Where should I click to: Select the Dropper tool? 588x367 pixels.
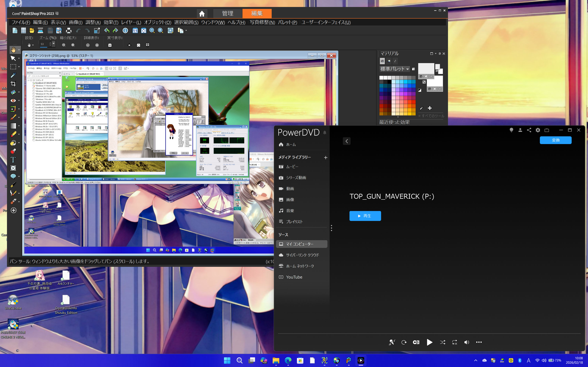(x=13, y=75)
